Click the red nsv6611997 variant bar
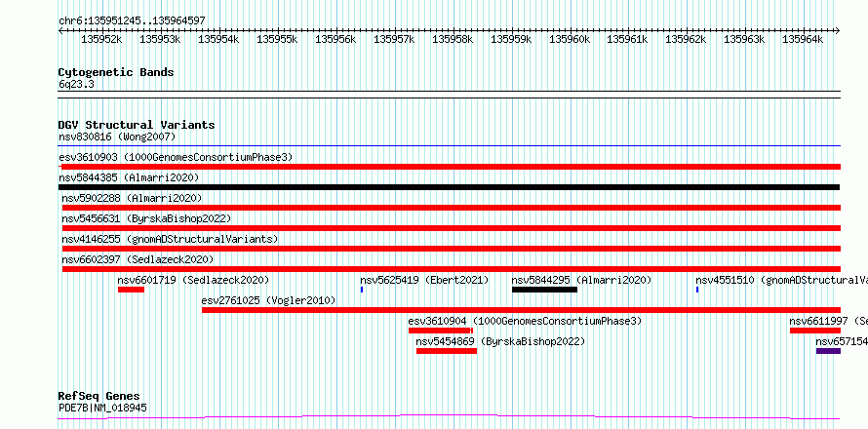 coord(815,331)
